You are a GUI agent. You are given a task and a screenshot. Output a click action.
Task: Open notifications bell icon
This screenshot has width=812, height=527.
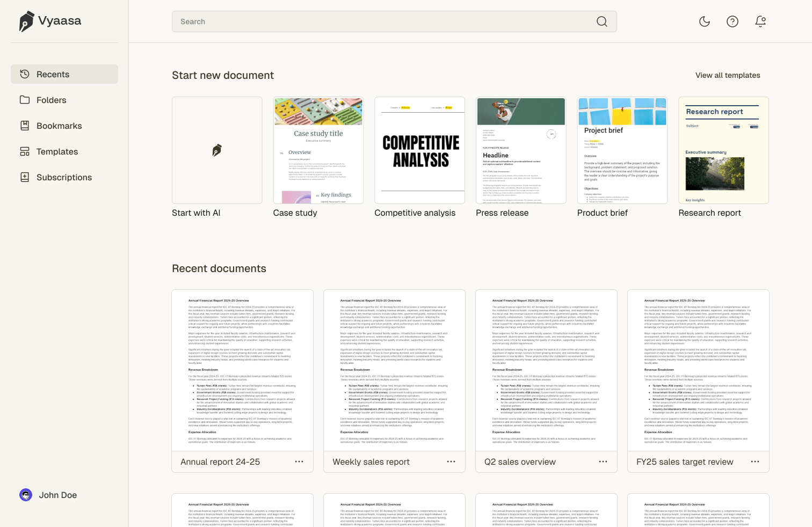coord(760,21)
